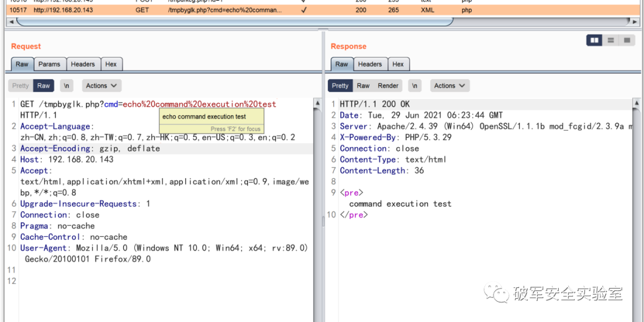Click the 265 length cell in history
This screenshot has height=322, width=644.
(x=394, y=10)
